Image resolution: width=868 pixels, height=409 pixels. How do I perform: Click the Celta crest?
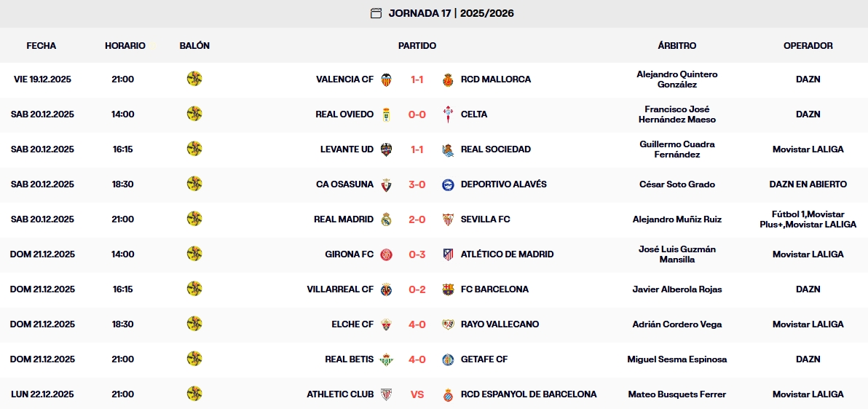[x=449, y=114]
